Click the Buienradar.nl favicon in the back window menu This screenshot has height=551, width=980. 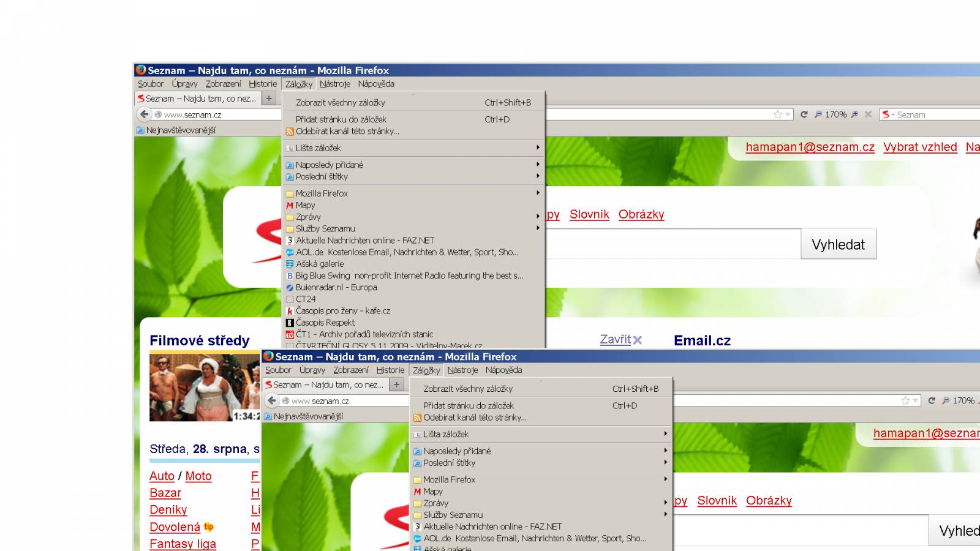click(x=290, y=288)
